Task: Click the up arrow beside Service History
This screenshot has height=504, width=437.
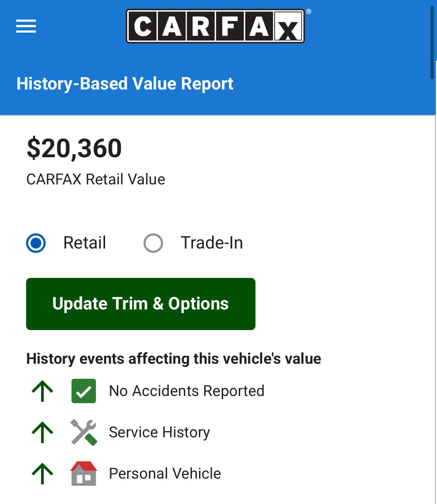Action: (42, 432)
